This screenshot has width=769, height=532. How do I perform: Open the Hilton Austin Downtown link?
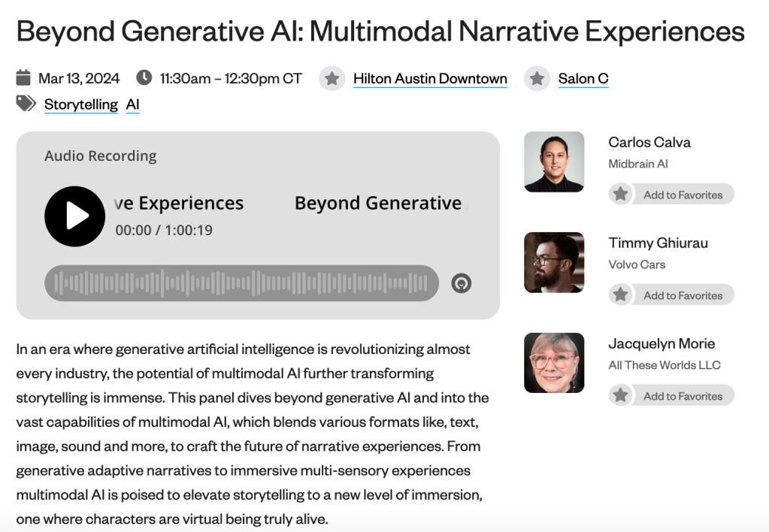point(430,79)
